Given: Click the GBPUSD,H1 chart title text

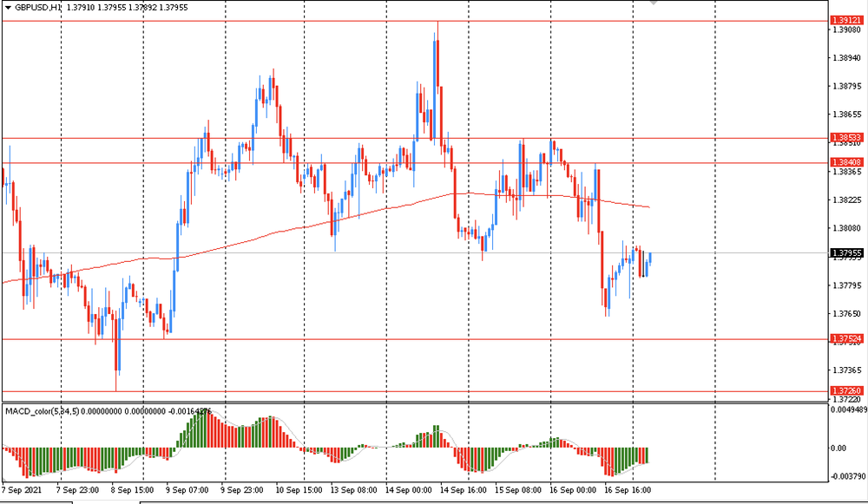Looking at the screenshot, I should pyautogui.click(x=38, y=8).
